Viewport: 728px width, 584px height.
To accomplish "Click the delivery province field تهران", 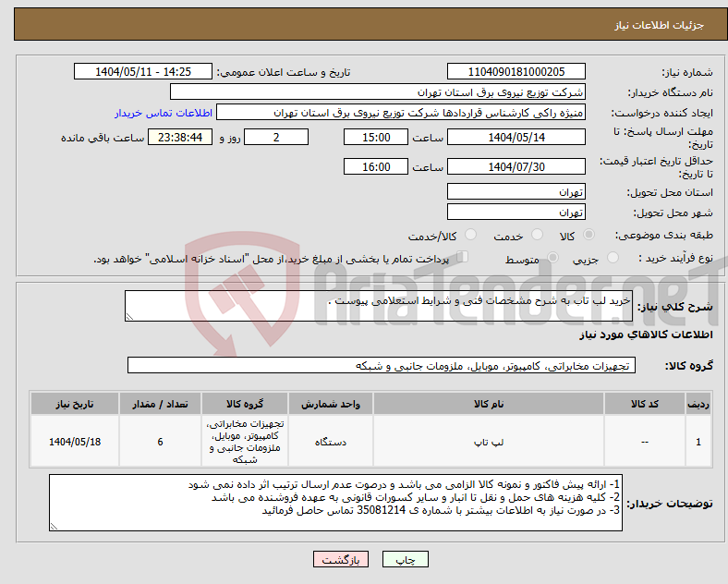I will pyautogui.click(x=516, y=191).
